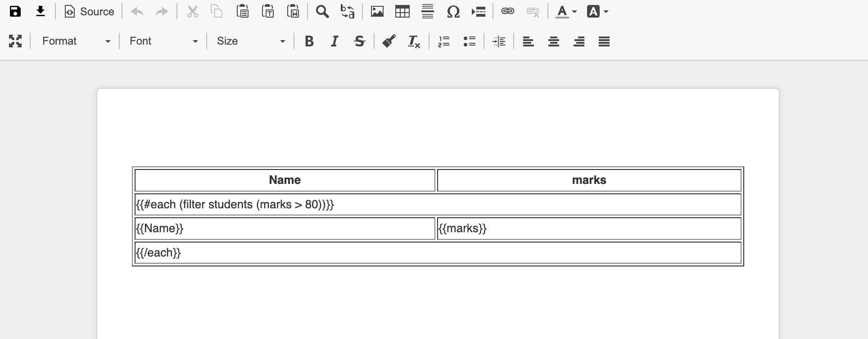Screen dimensions: 868x339
Task: Open the text color picker
Action: 565,12
